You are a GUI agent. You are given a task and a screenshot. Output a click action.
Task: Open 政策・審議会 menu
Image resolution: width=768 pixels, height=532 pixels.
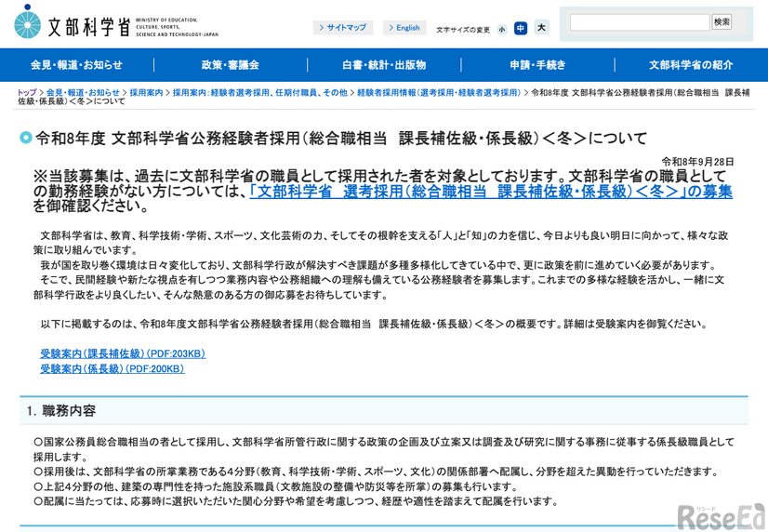[231, 65]
